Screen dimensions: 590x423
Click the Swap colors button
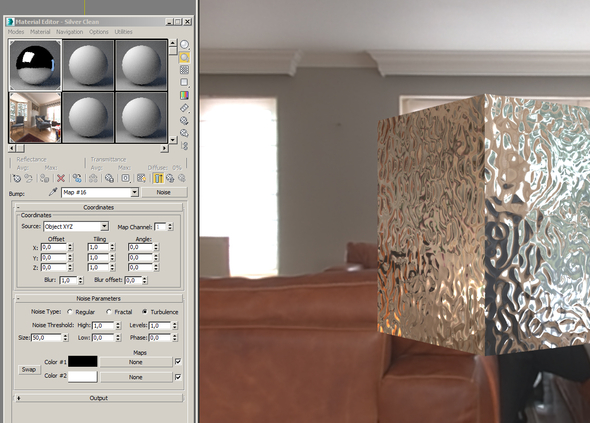point(29,370)
